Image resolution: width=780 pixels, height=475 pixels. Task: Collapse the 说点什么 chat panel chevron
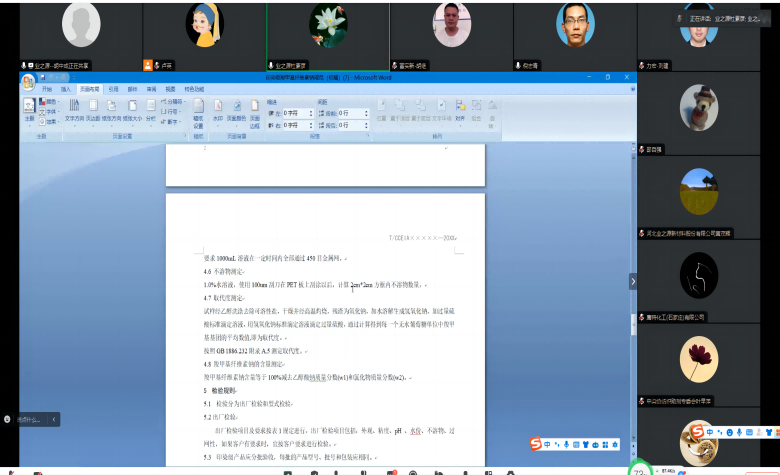54,419
